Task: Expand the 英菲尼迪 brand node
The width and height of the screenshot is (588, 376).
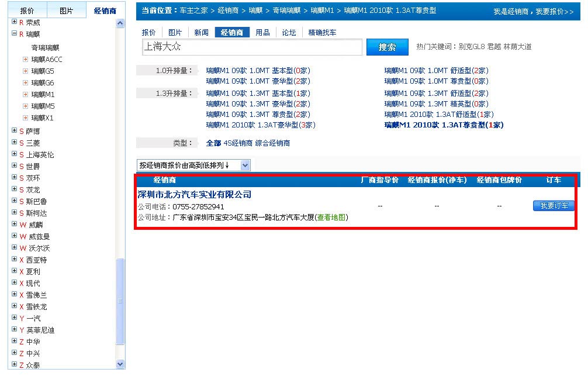Action: (14, 329)
